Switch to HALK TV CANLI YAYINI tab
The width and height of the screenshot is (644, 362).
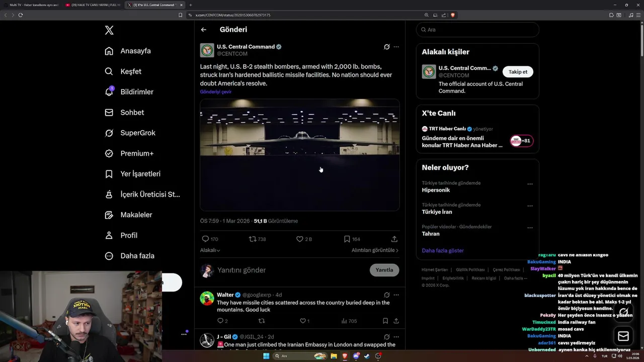coord(93,5)
